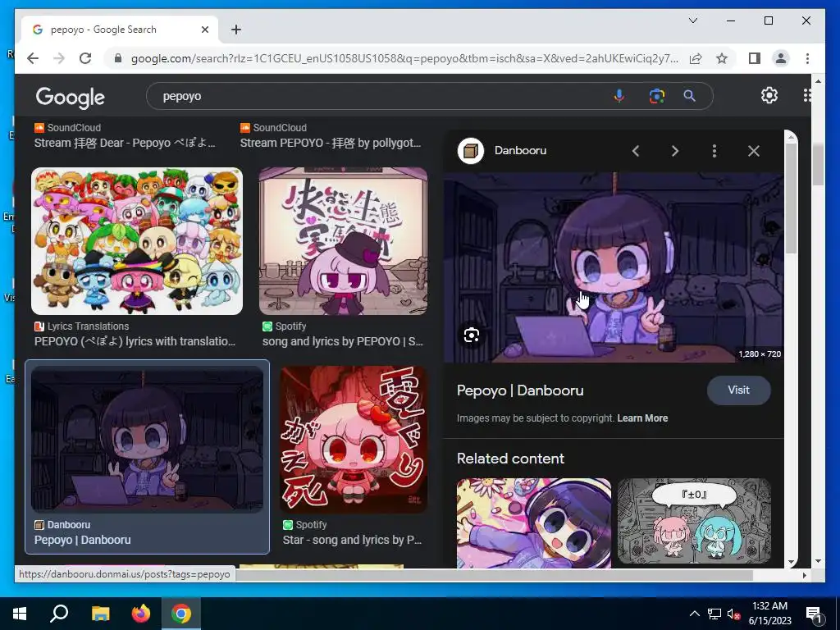Open Chrome's three-dot menu
The image size is (840, 630).
[807, 58]
